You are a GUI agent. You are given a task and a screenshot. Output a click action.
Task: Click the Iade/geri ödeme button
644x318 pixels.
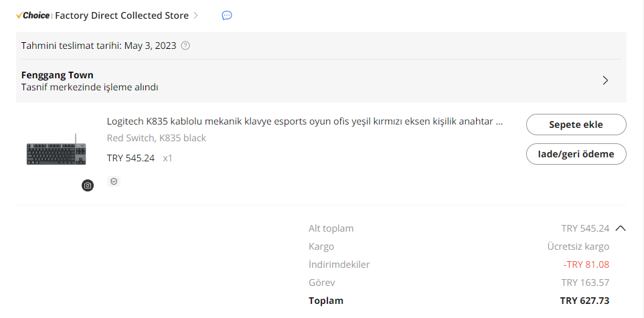(x=576, y=154)
